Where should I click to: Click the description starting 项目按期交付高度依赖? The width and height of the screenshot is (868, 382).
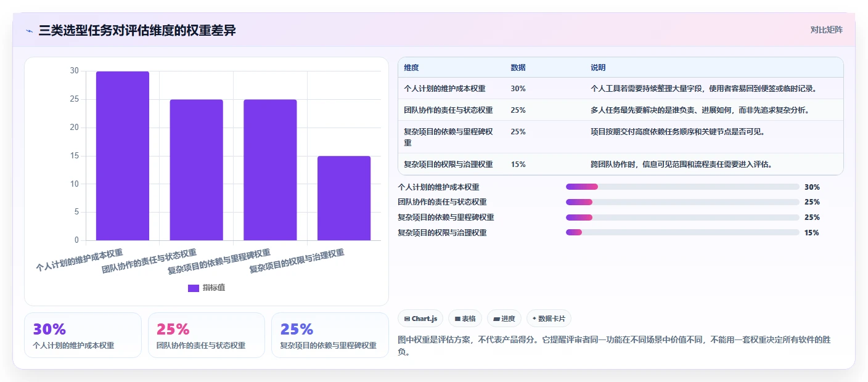(678, 132)
